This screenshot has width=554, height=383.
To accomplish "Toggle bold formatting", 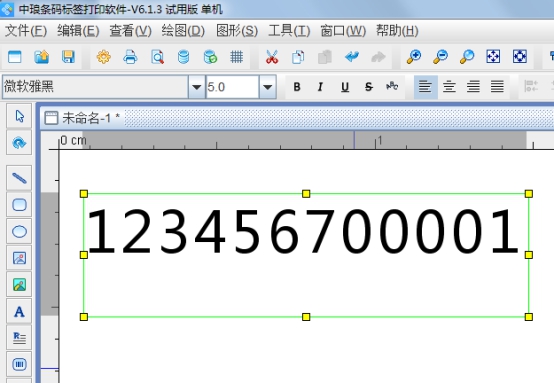I will [x=297, y=87].
